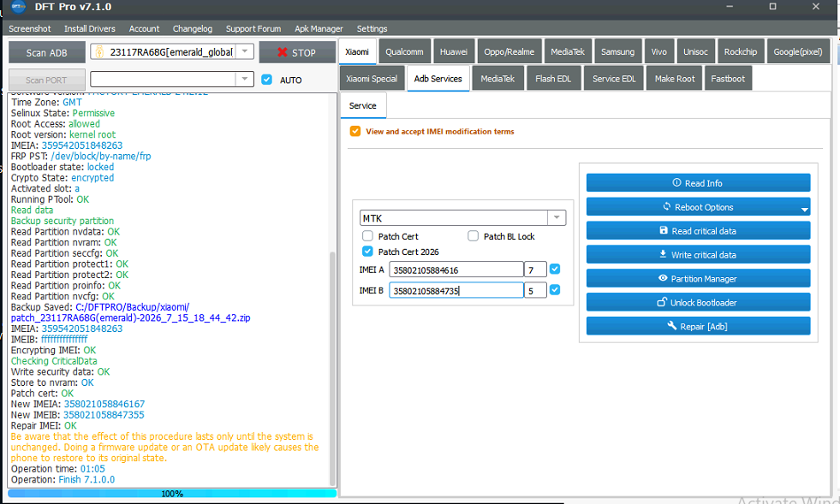Click the red X stop icon
This screenshot has width=840, height=504.
283,52
